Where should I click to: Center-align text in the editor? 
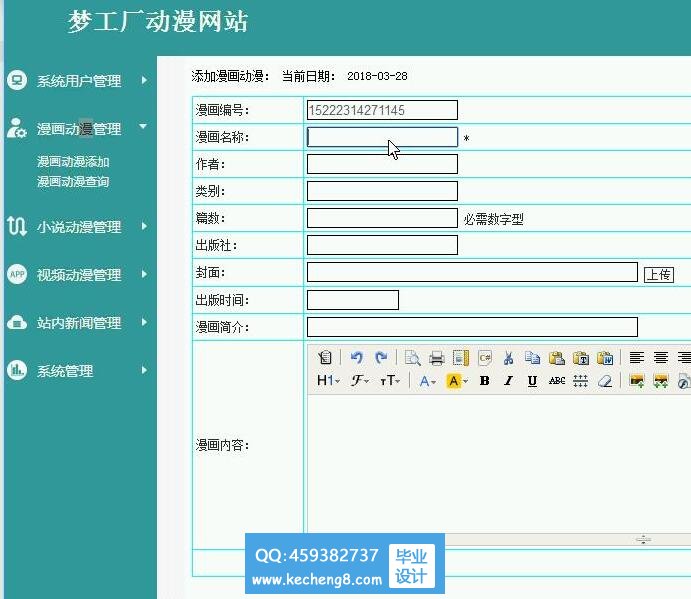661,357
